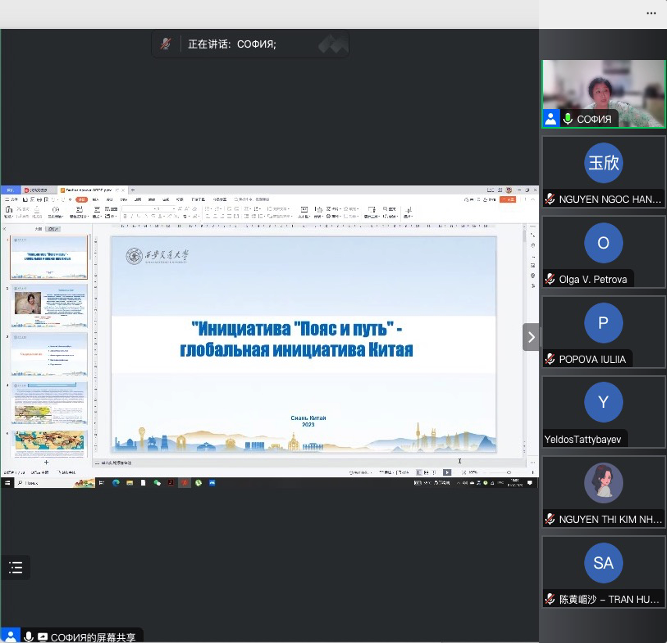The height and width of the screenshot is (643, 667).
Task: Collapse the participant sidebar with the chevron arrow
Action: (531, 337)
